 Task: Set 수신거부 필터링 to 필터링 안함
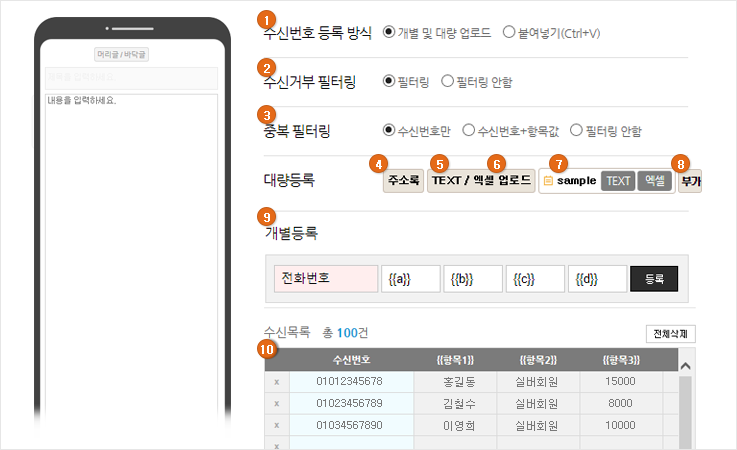pyautogui.click(x=447, y=81)
